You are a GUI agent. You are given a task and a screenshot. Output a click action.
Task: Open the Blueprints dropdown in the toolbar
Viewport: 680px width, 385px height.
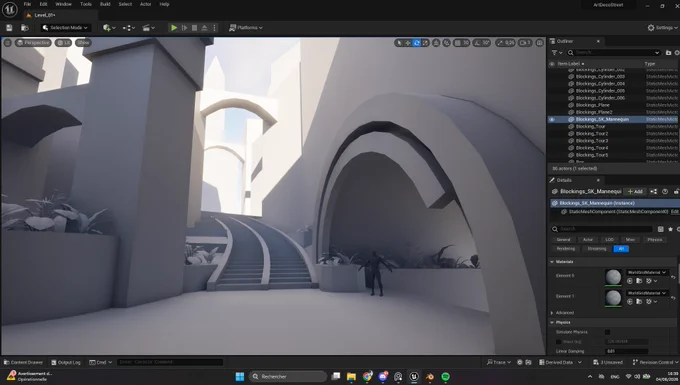point(129,28)
